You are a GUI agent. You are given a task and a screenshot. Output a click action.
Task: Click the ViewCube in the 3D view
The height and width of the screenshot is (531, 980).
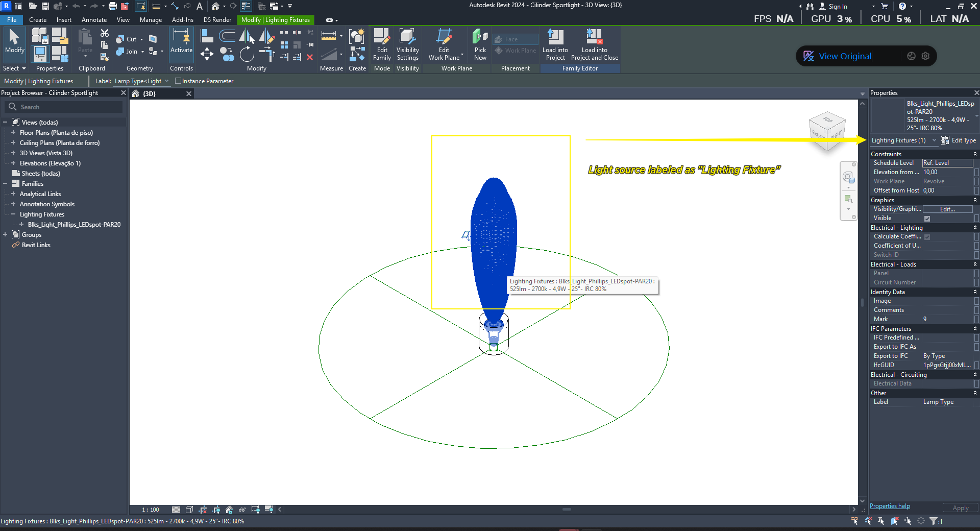coord(827,131)
